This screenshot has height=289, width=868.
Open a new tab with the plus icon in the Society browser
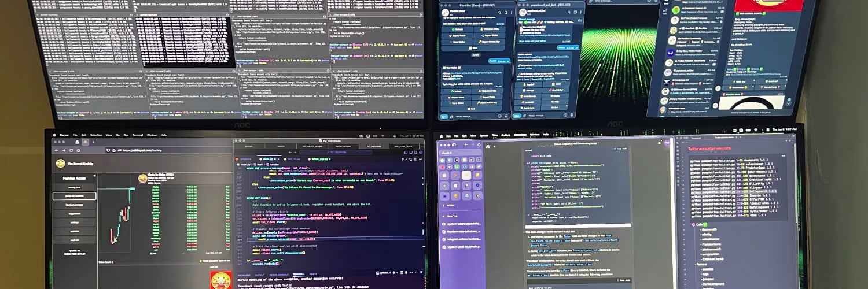[x=93, y=142]
